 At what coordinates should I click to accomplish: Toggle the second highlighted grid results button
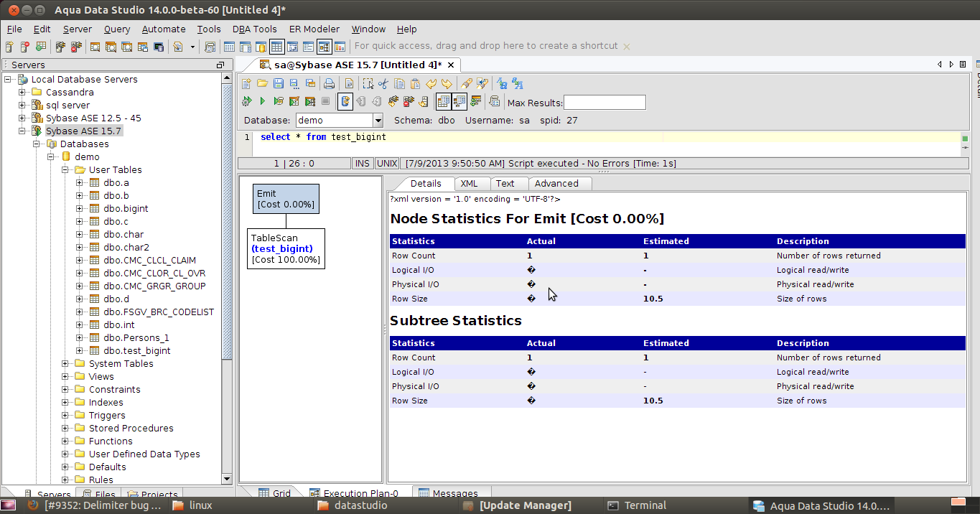point(459,101)
